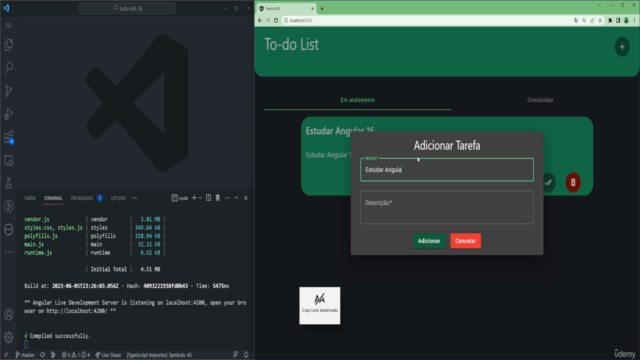This screenshot has height=360, width=640.
Task: Select the node terminal instance
Action: click(x=180, y=198)
